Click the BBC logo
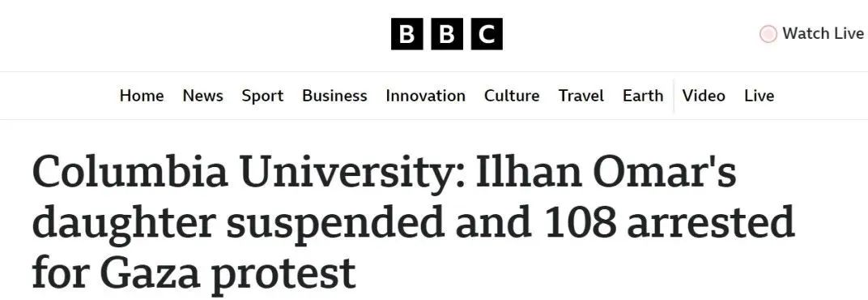This screenshot has width=868, height=300. pos(447,34)
